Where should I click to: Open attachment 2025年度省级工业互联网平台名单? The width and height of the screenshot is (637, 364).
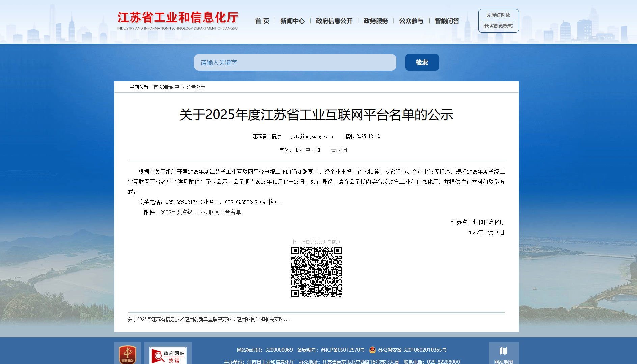tap(200, 212)
